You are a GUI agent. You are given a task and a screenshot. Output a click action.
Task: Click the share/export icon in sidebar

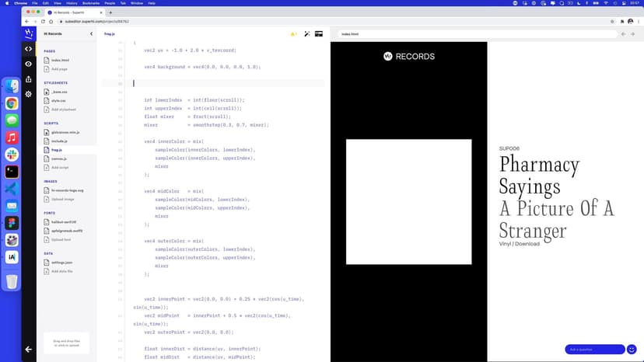[x=29, y=78]
